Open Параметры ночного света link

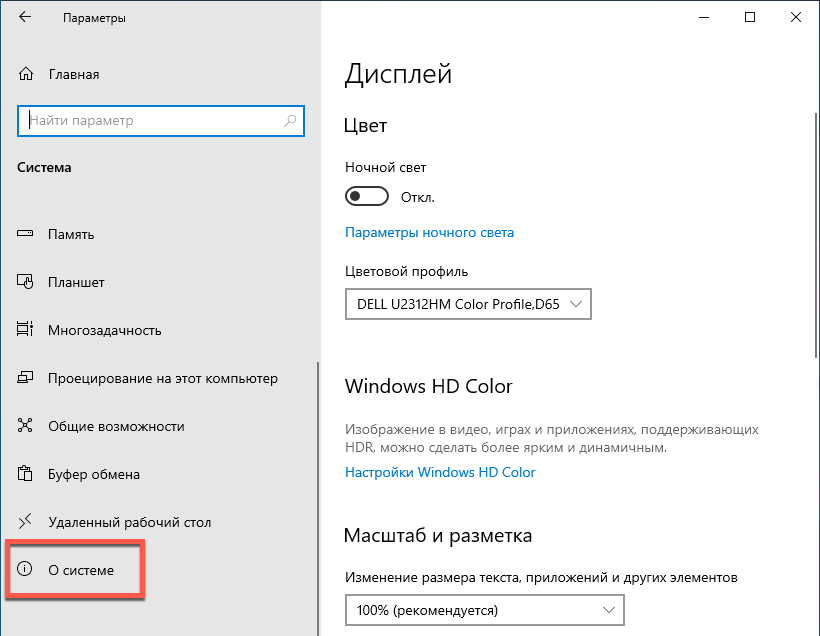(x=429, y=232)
